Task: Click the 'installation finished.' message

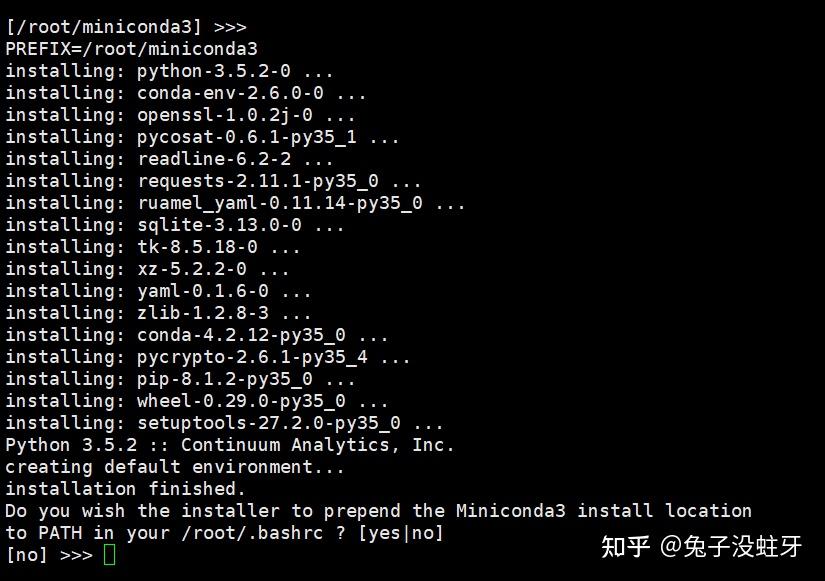Action: pos(126,489)
